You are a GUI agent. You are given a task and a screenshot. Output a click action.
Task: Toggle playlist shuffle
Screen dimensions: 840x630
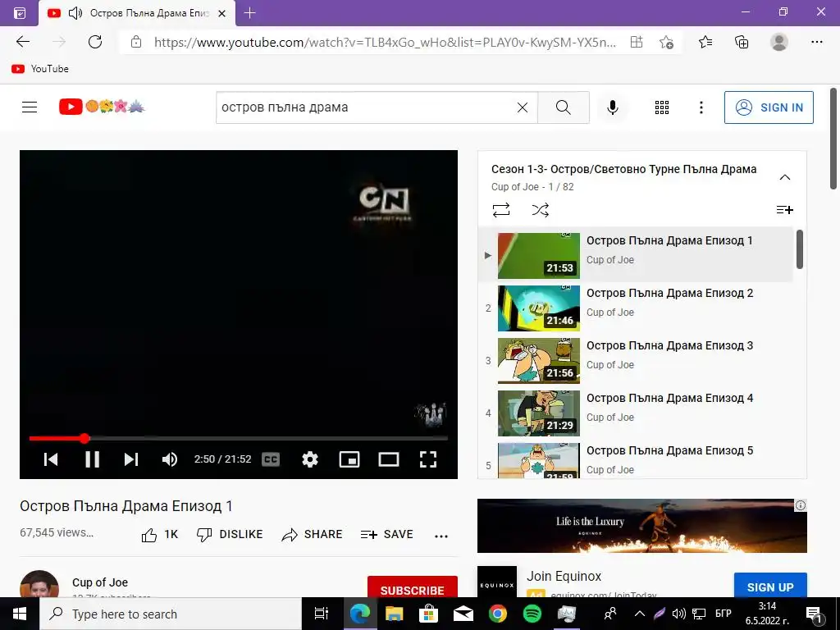(x=540, y=210)
